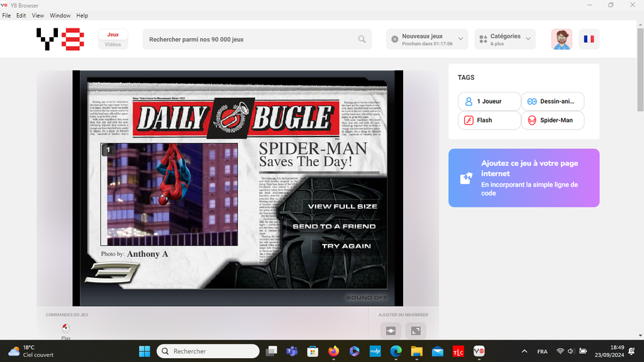Click the Y8 logo in the header
The image size is (644, 362).
click(x=60, y=39)
